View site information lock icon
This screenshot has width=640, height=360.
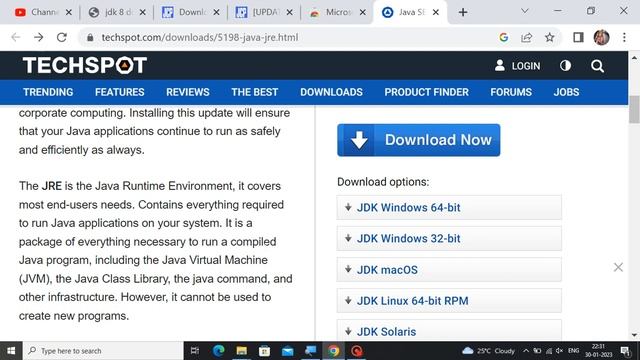(90, 38)
